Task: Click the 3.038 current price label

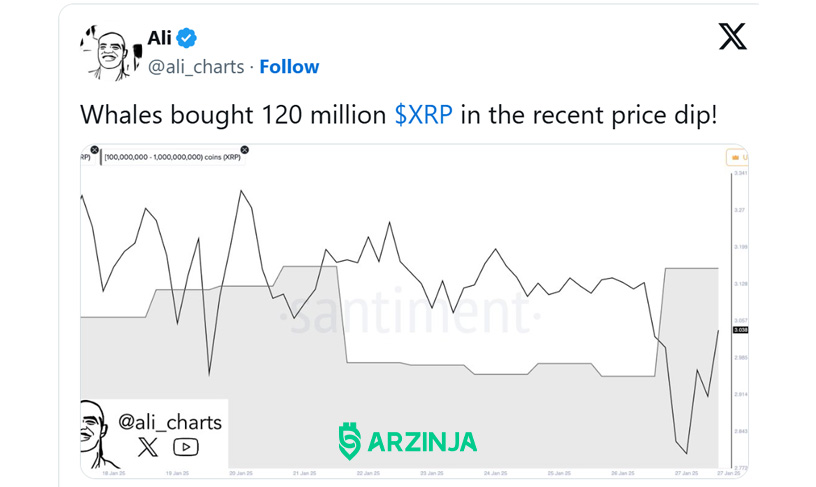Action: [x=741, y=330]
